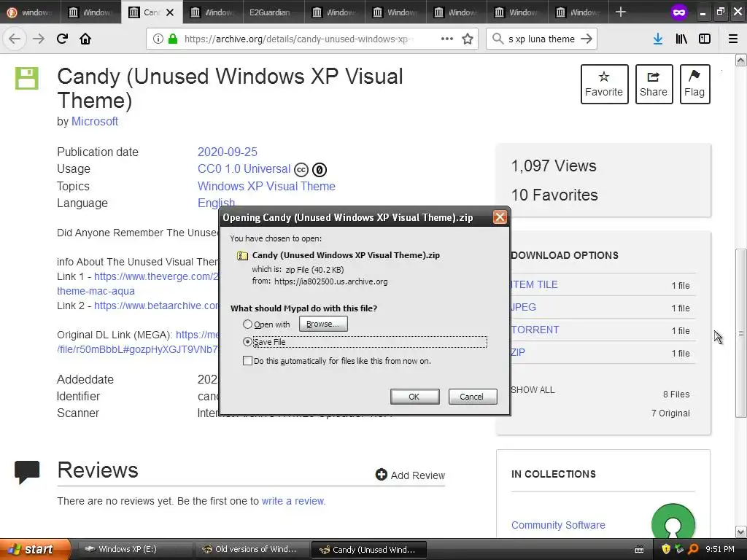
Task: Open the Microsoft author link
Action: pyautogui.click(x=95, y=122)
